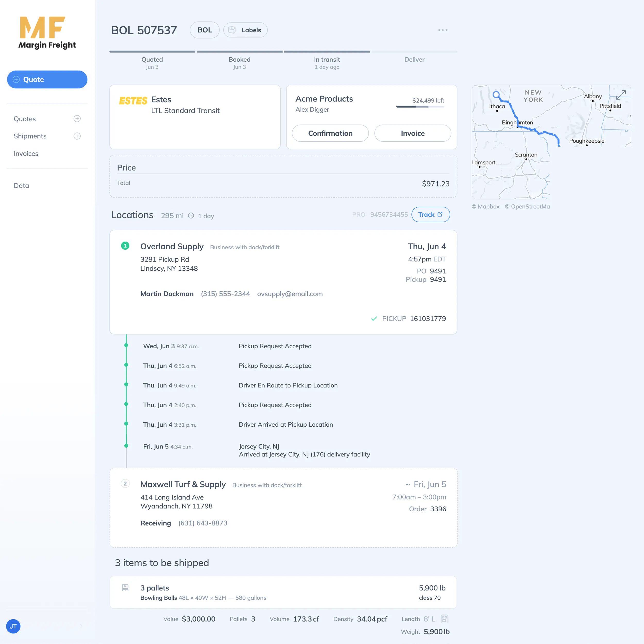Click the density value 34.04 pcf
644x644 pixels.
(372, 619)
